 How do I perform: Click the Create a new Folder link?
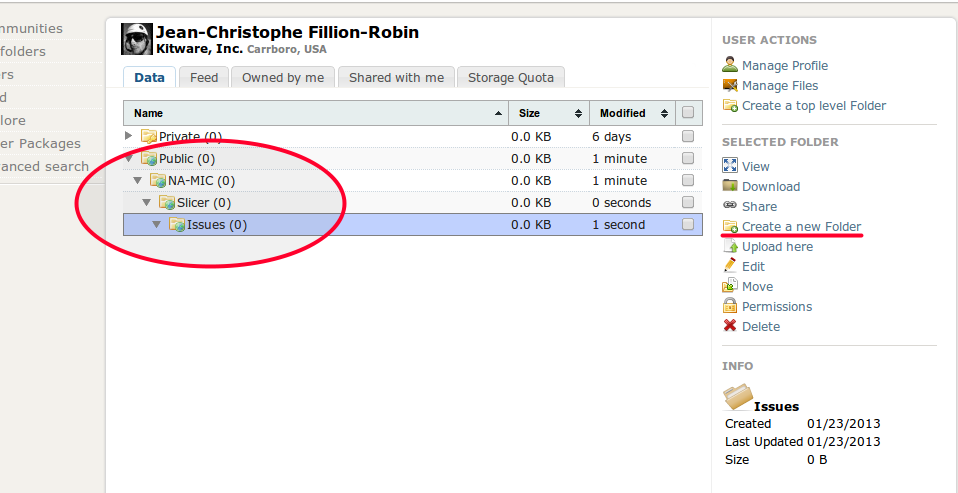(801, 227)
